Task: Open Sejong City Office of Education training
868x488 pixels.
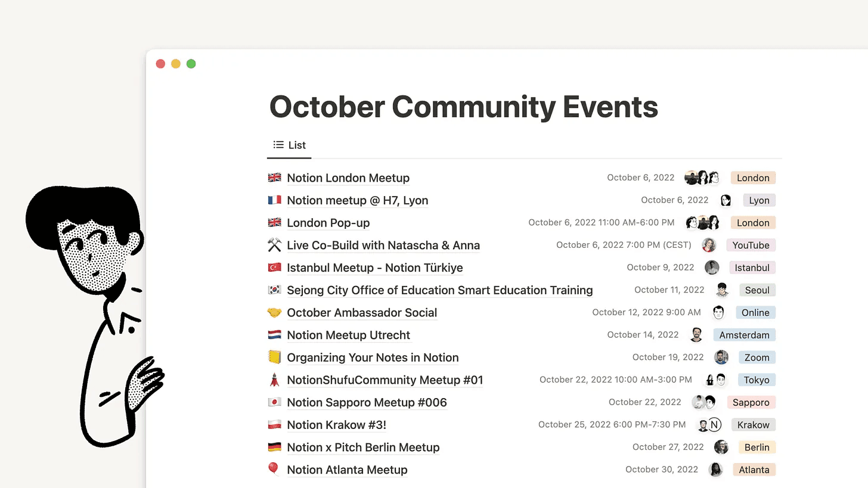Action: pos(440,290)
